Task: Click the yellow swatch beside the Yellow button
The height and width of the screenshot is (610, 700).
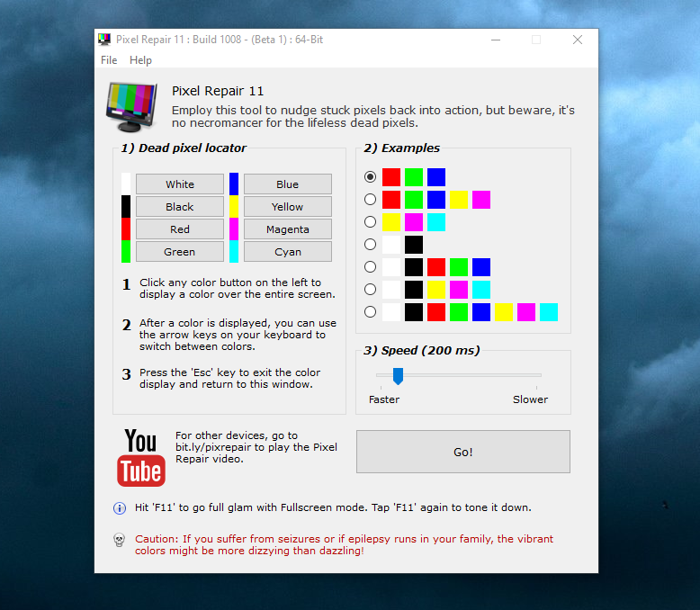Action: click(x=234, y=206)
